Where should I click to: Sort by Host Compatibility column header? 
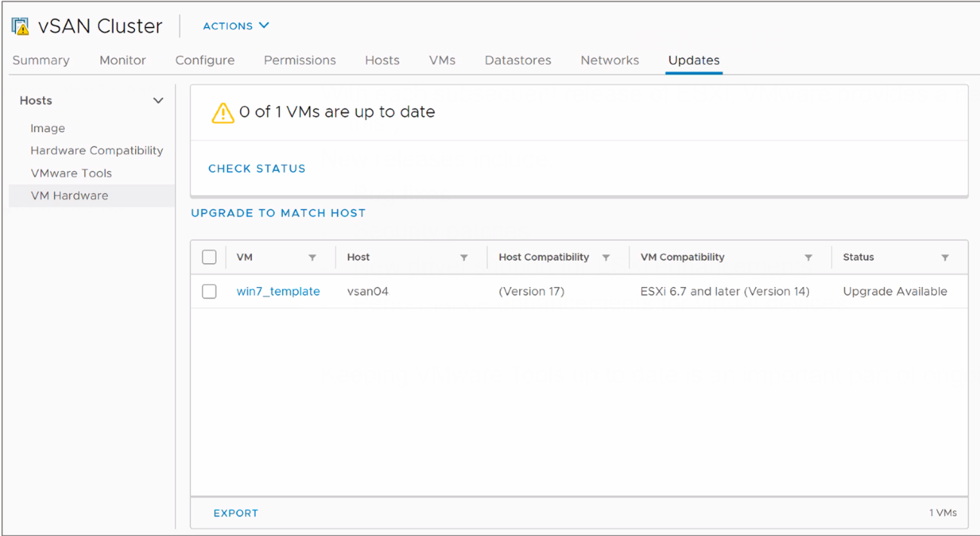pos(544,257)
